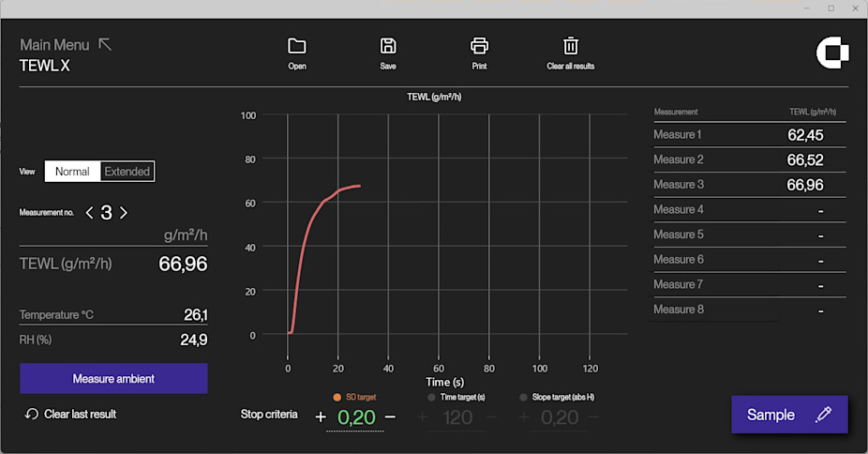Viewport: 868px width, 454px height.
Task: Click the Open folder icon
Action: (297, 46)
